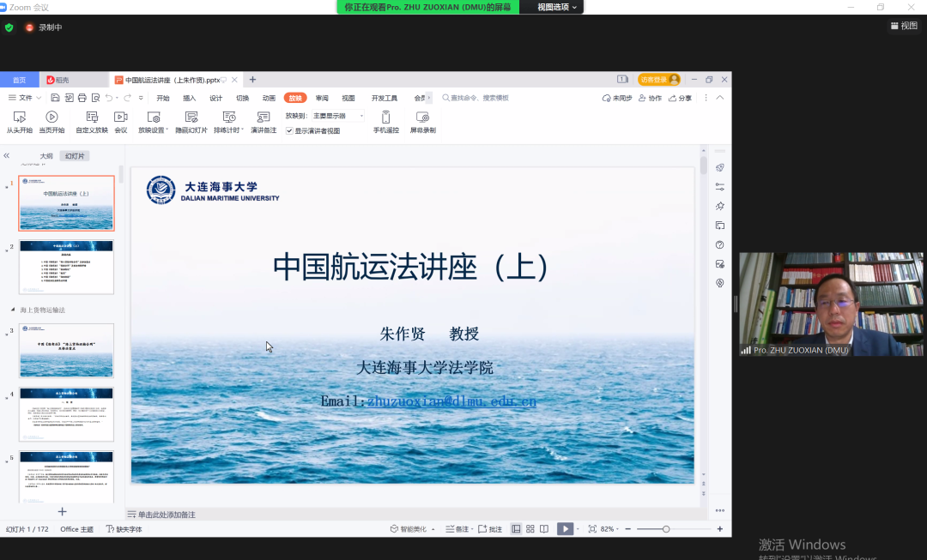Open the 放映到 主要显示器 dropdown
927x560 pixels.
point(337,116)
